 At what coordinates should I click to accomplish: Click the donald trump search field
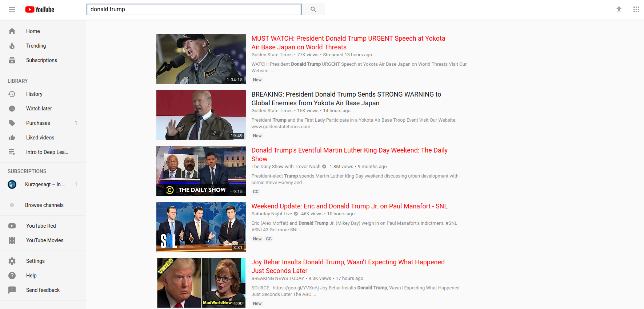pos(194,9)
